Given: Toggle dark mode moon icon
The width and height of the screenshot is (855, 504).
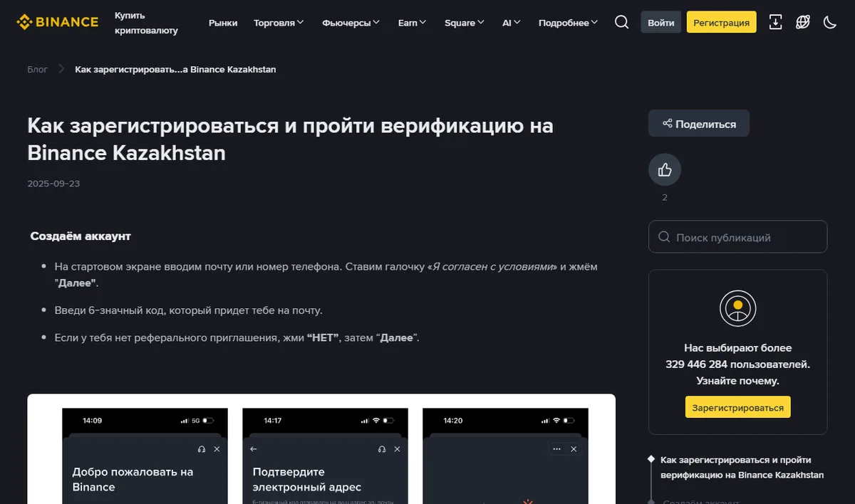Looking at the screenshot, I should (830, 22).
